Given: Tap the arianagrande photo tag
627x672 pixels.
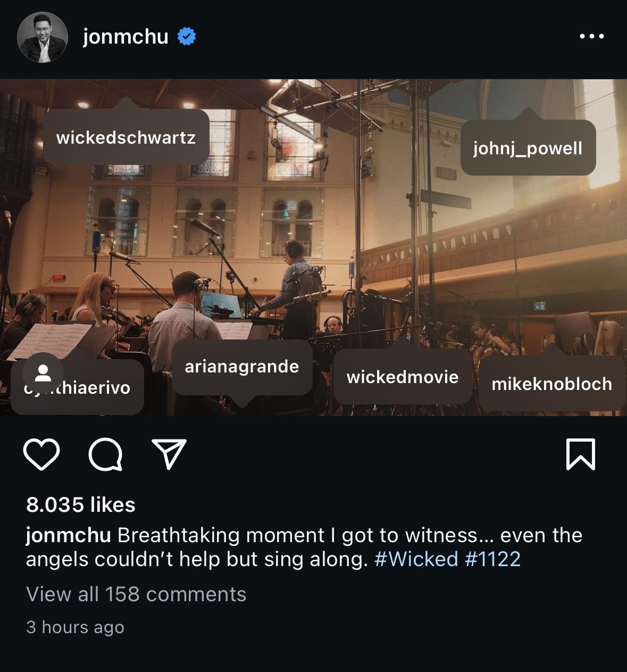Looking at the screenshot, I should [242, 367].
